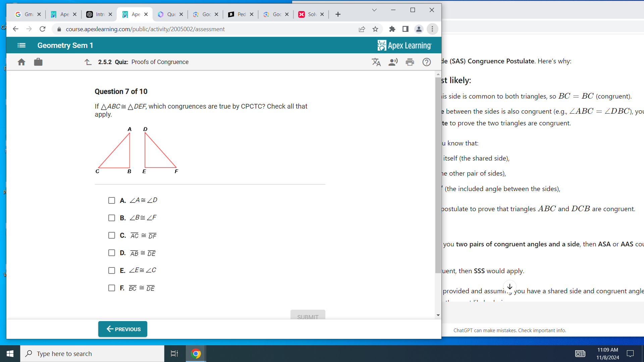Open the course menu hamburger icon

pos(21,45)
